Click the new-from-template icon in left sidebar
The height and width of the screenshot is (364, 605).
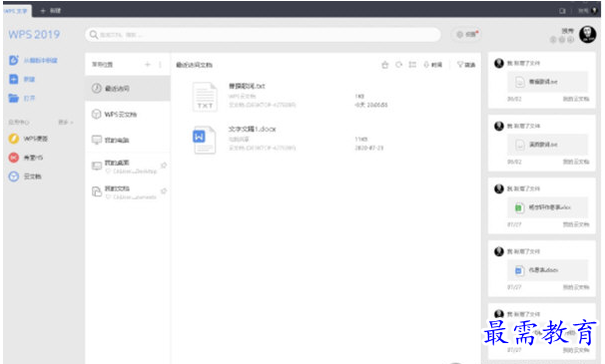point(14,60)
